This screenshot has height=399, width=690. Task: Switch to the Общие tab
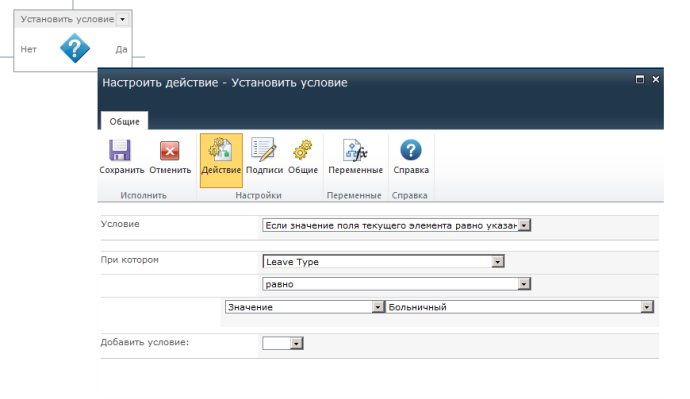[x=124, y=121]
